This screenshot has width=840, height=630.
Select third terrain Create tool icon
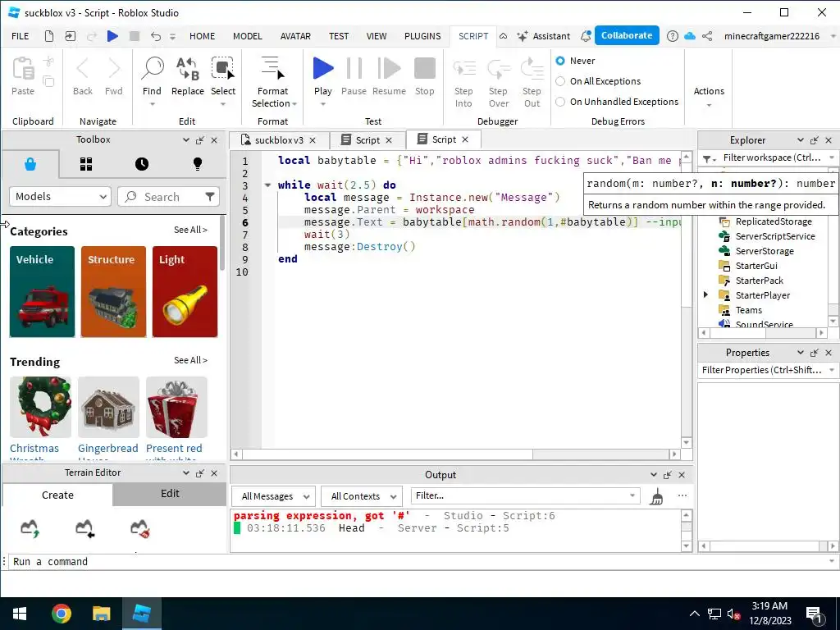point(139,528)
